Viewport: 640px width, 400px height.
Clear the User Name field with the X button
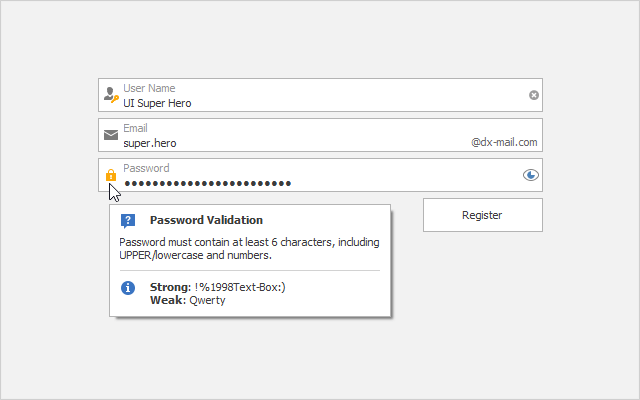[534, 95]
